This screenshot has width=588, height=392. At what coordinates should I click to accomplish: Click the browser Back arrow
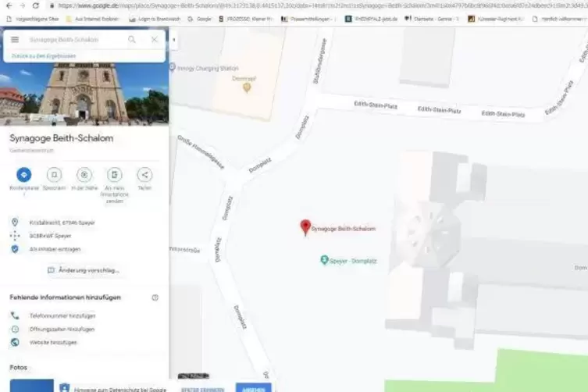[x=9, y=5]
